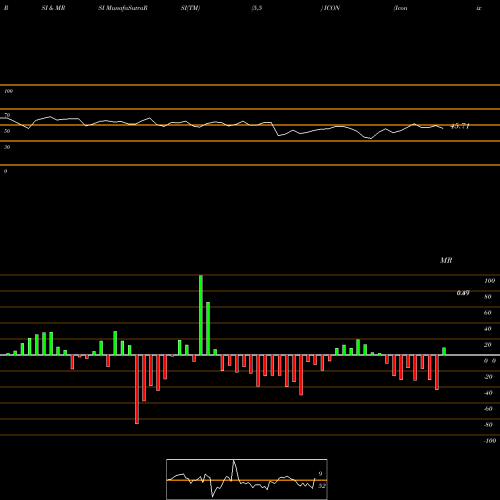Click the 'SI & MR' header text
This screenshot has width=500, height=500.
[x=53, y=8]
